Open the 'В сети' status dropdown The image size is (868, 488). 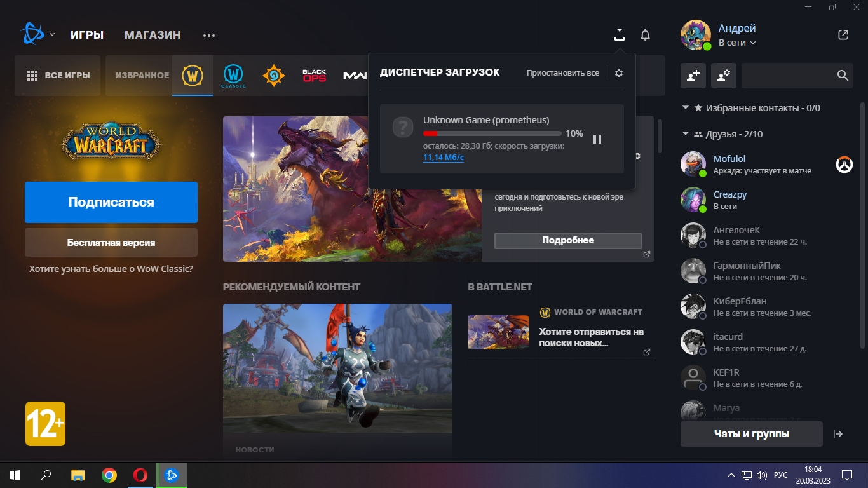(x=737, y=43)
